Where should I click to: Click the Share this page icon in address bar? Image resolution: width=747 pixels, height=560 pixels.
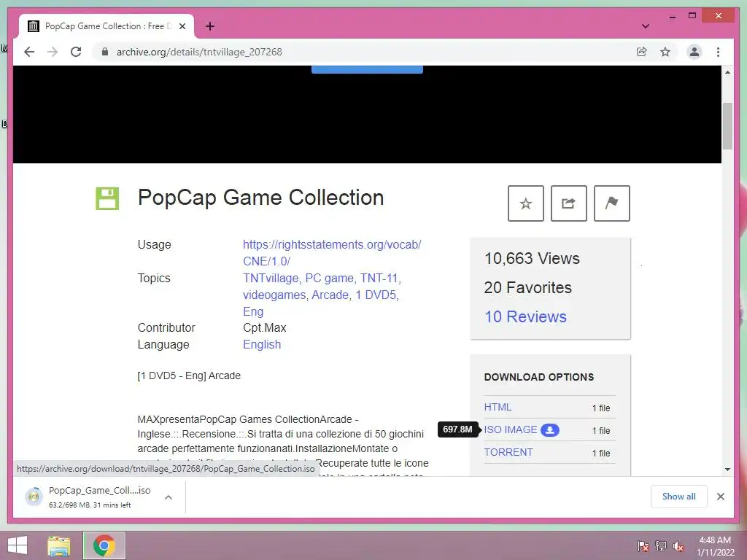(642, 52)
